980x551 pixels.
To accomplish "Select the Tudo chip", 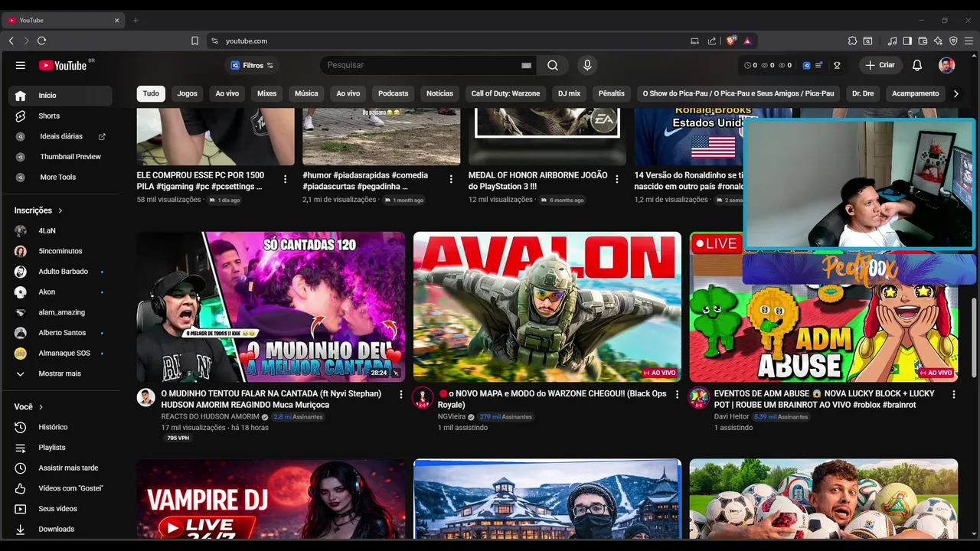I will point(151,93).
